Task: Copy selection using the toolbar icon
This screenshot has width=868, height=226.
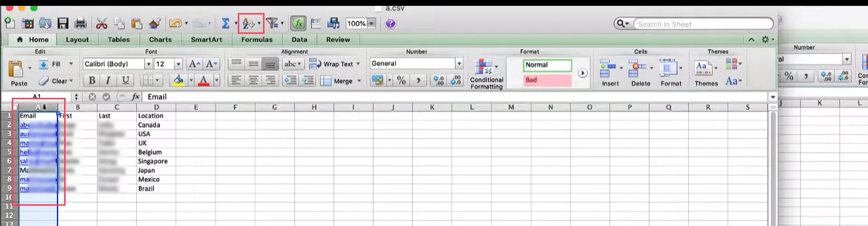Action: [119, 23]
